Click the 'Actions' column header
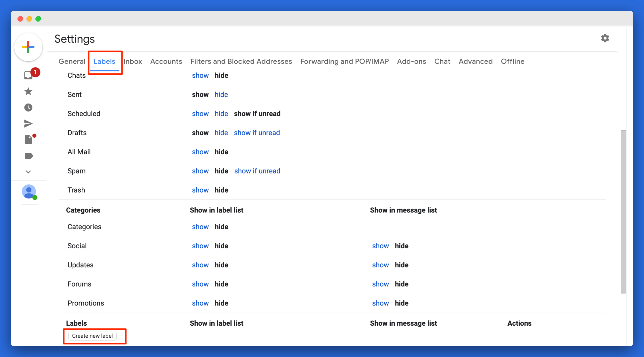 pyautogui.click(x=519, y=323)
